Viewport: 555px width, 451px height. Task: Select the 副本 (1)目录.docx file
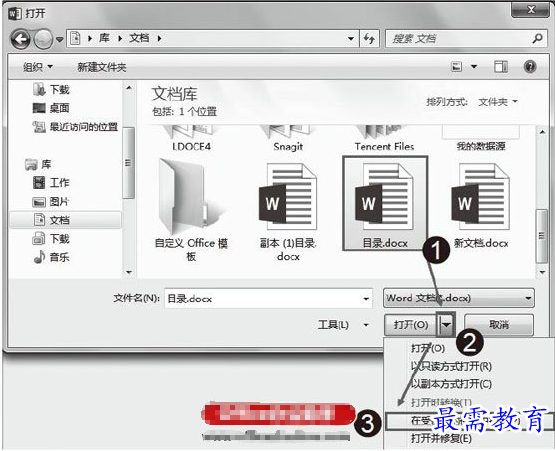tap(288, 212)
